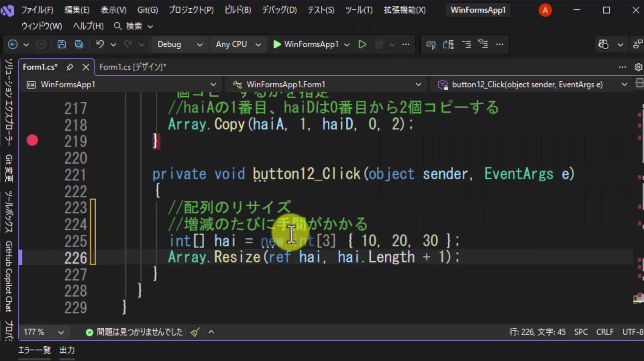Click line number 221 in the gutter
The width and height of the screenshot is (644, 361).
tap(76, 175)
